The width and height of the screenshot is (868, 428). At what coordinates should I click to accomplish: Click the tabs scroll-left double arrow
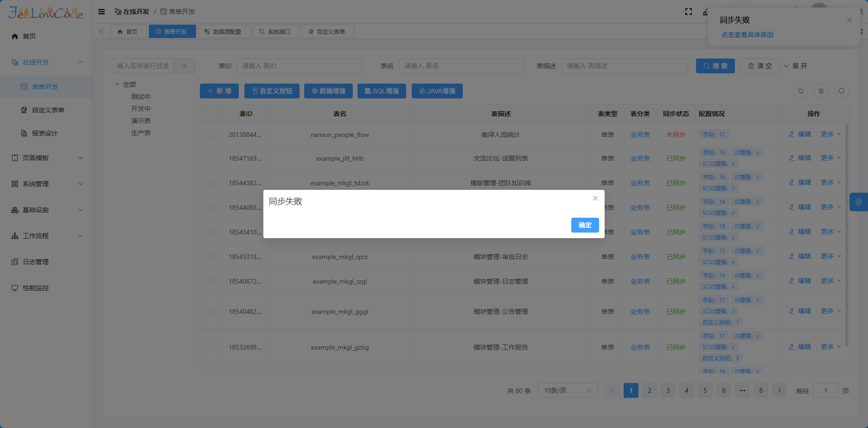pyautogui.click(x=101, y=32)
